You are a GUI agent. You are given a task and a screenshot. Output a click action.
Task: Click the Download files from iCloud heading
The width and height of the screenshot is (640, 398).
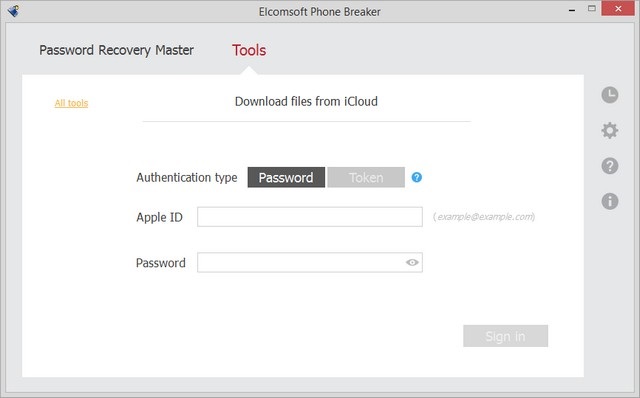click(x=306, y=101)
